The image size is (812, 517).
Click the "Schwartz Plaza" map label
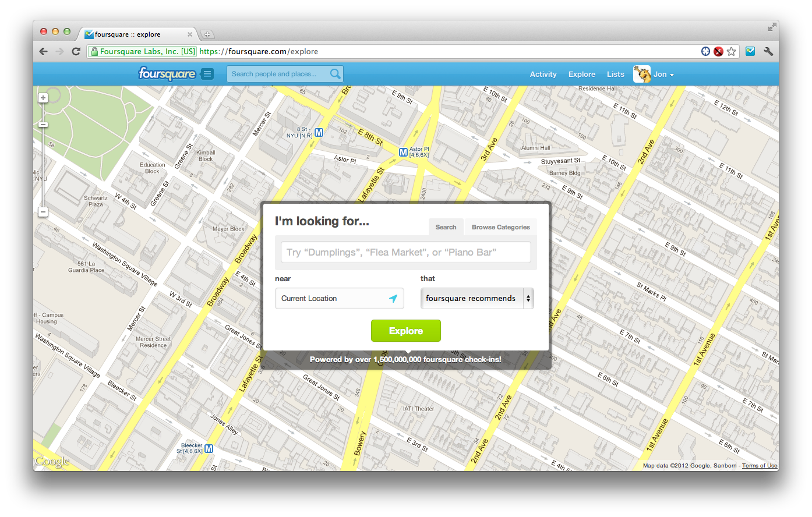point(96,201)
